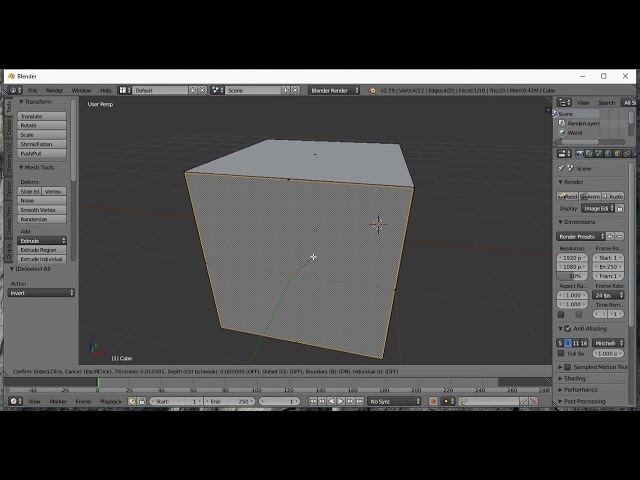Toggle automatic keyframe record button
This screenshot has height=480, width=640.
click(x=433, y=401)
